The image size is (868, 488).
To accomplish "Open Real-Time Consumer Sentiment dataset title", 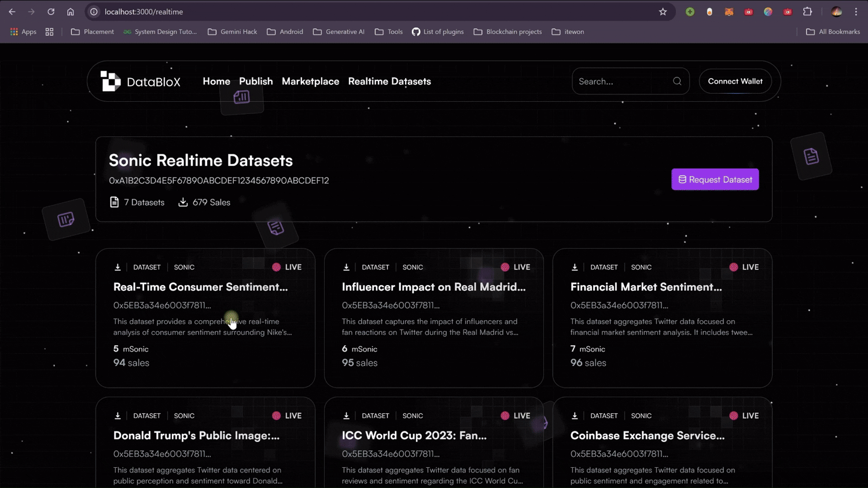I will tap(200, 287).
